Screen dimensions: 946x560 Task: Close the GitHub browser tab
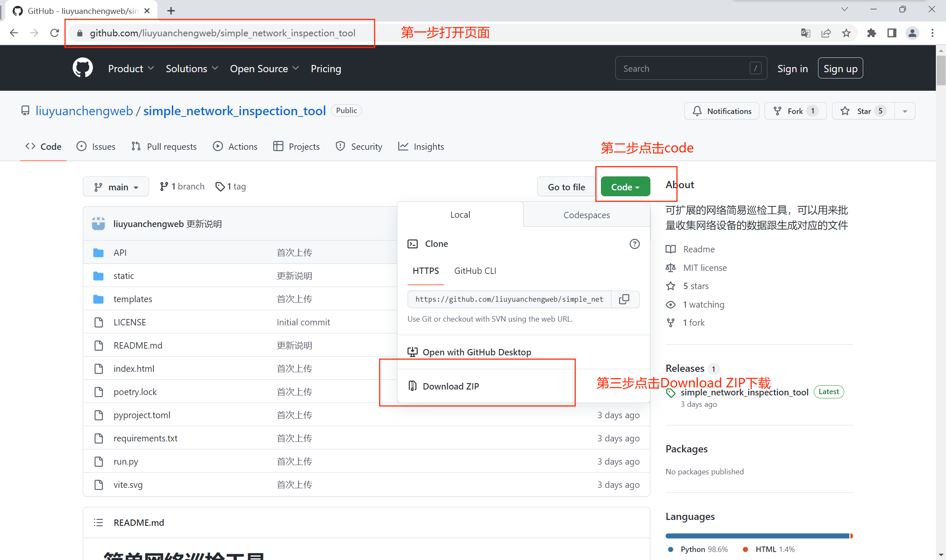click(147, 11)
